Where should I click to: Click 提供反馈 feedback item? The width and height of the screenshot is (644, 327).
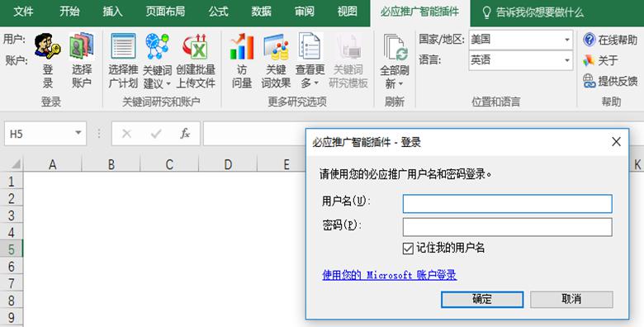[610, 82]
